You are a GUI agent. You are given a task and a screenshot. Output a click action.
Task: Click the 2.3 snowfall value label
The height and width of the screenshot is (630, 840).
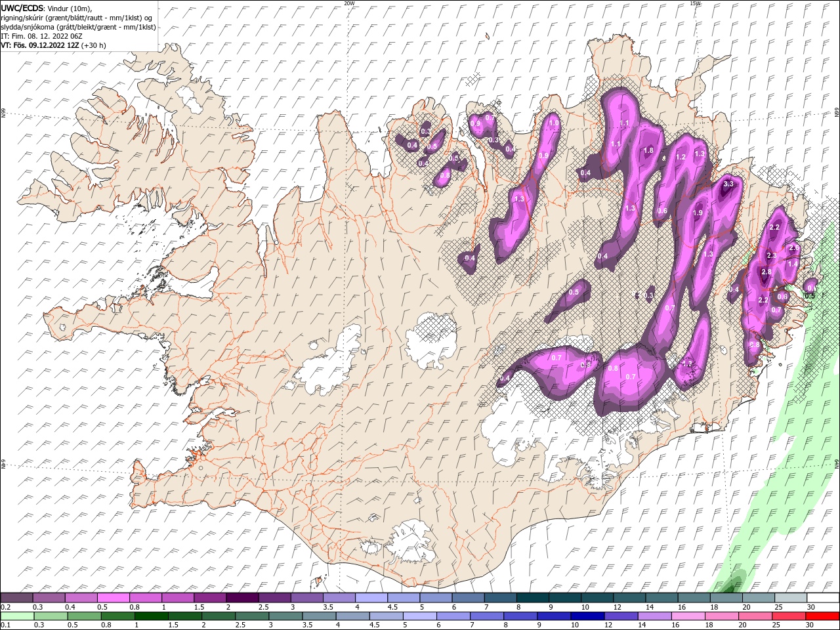pyautogui.click(x=772, y=255)
